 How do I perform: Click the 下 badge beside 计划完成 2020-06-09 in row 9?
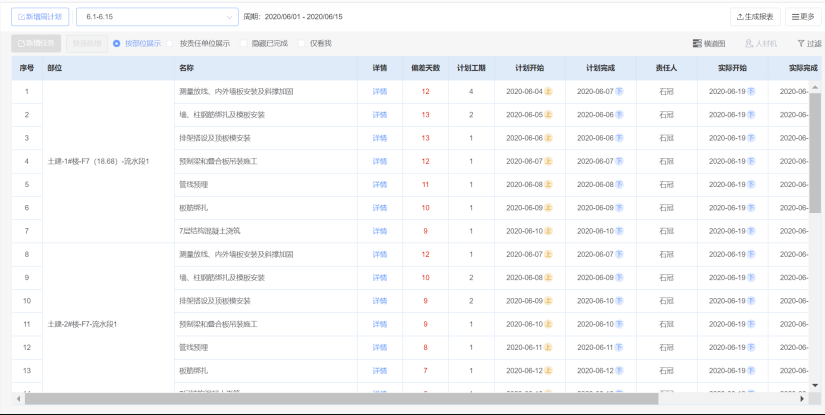pos(619,277)
